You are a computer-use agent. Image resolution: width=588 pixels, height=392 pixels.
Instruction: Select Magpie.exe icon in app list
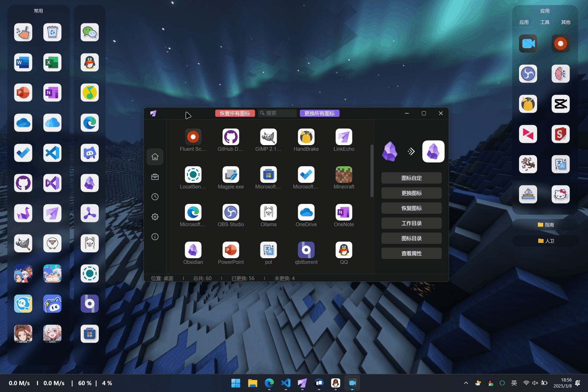[x=231, y=175]
